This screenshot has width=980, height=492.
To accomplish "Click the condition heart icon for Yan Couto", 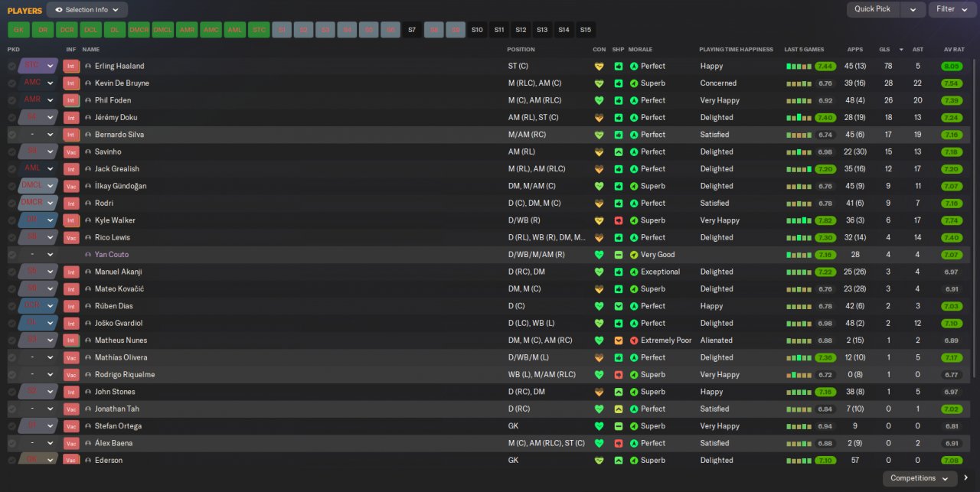I will (x=599, y=255).
